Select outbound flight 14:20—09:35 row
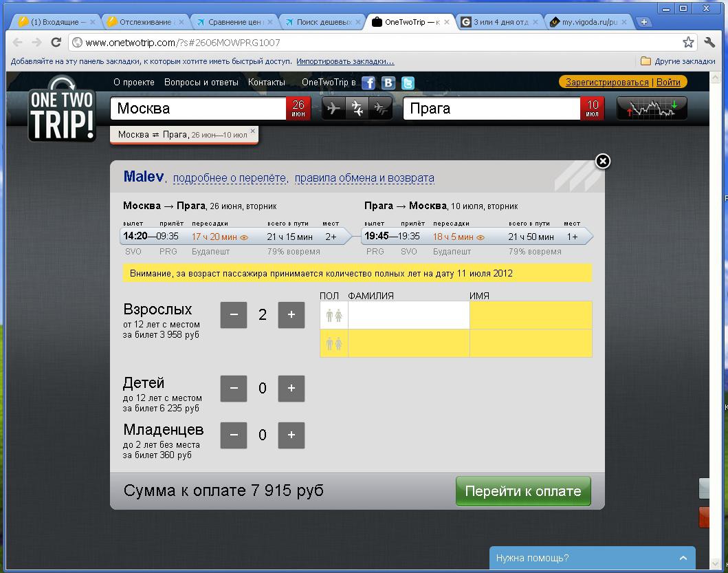Viewport: 728px width, 573px height. (x=234, y=237)
